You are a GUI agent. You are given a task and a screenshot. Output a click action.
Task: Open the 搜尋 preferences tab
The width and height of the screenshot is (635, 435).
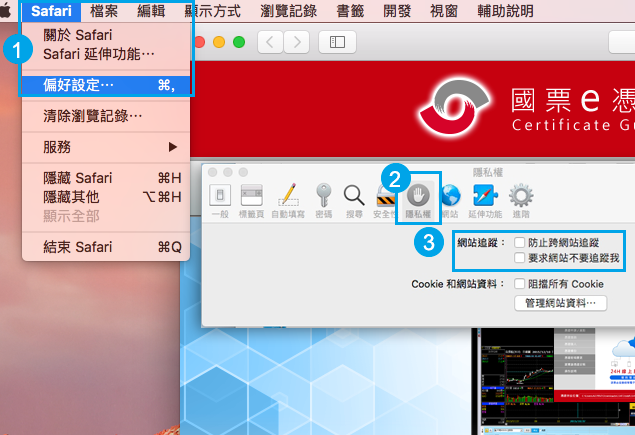pyautogui.click(x=354, y=201)
